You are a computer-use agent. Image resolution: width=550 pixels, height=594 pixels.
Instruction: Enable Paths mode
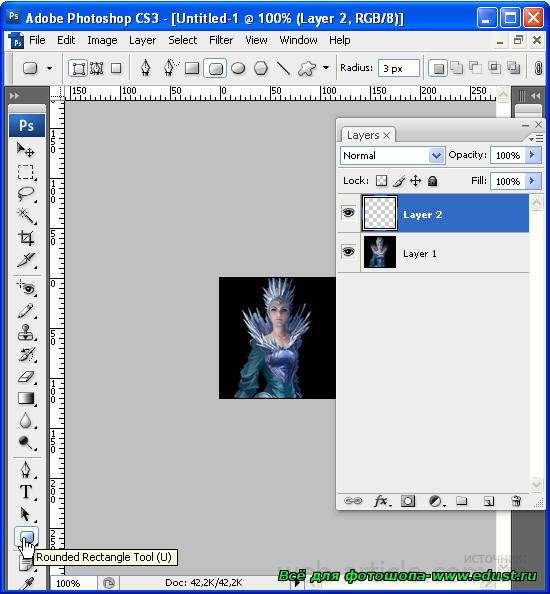point(97,69)
